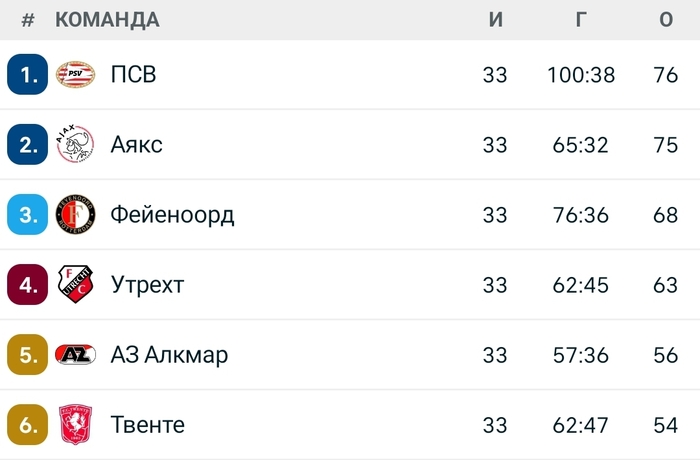
Task: Click the rank 5 gold badge
Action: pos(27,355)
